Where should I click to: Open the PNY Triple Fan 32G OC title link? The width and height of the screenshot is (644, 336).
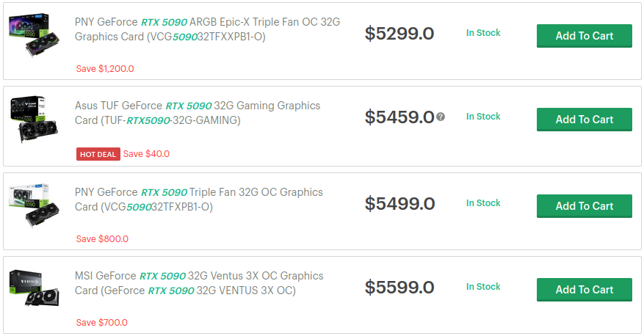coord(198,199)
